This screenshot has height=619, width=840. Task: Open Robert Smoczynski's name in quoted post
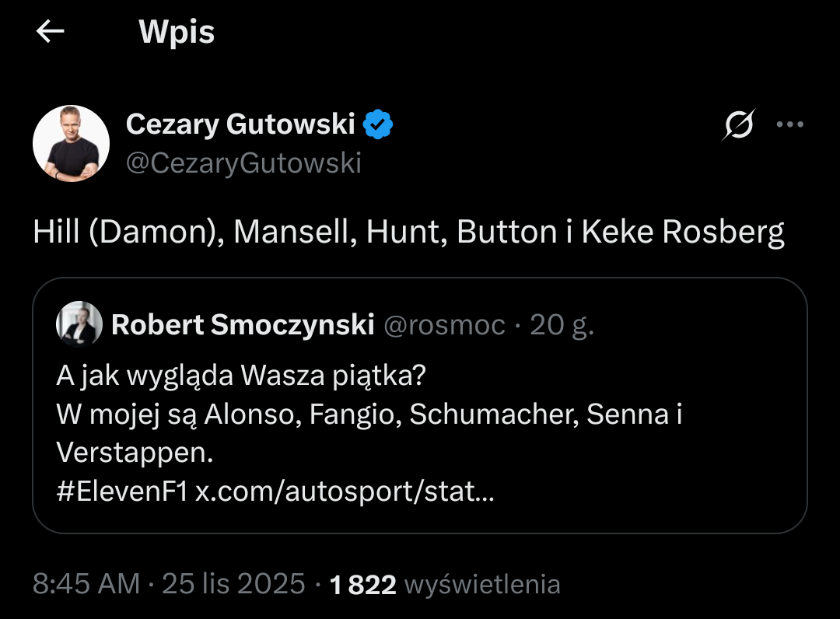point(243,325)
